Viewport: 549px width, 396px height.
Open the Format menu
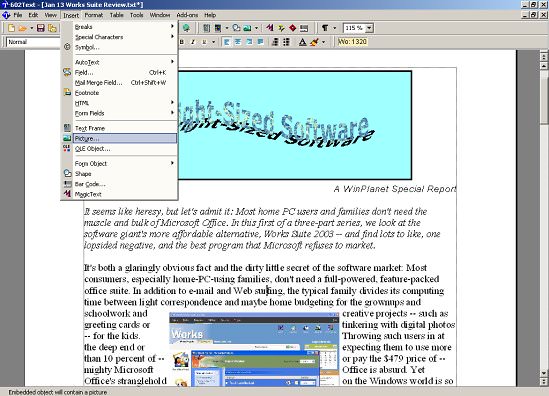tap(93, 15)
